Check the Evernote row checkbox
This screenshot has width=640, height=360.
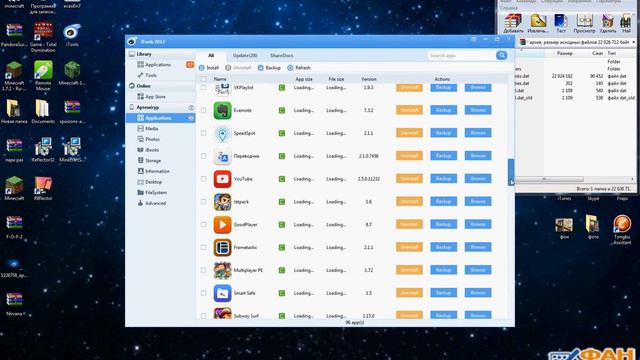(x=204, y=111)
